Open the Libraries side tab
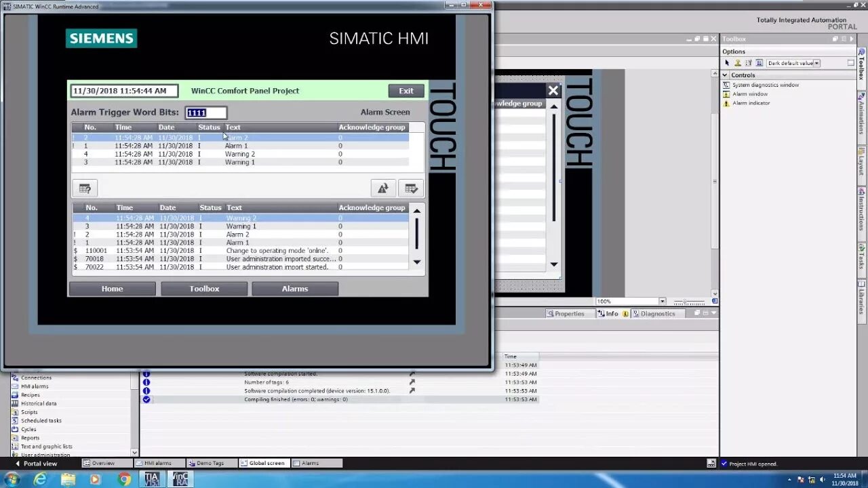This screenshot has height=488, width=868. coord(862,300)
